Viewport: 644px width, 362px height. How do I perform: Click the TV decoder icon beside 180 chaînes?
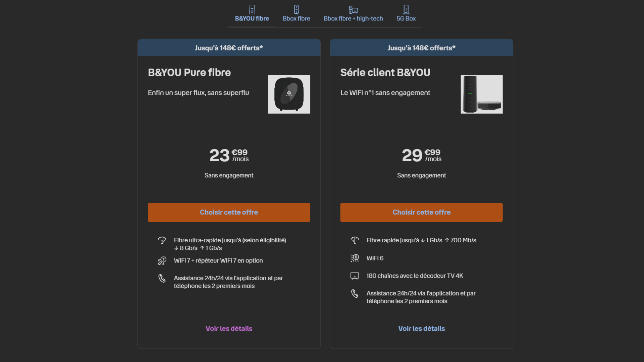[355, 276]
